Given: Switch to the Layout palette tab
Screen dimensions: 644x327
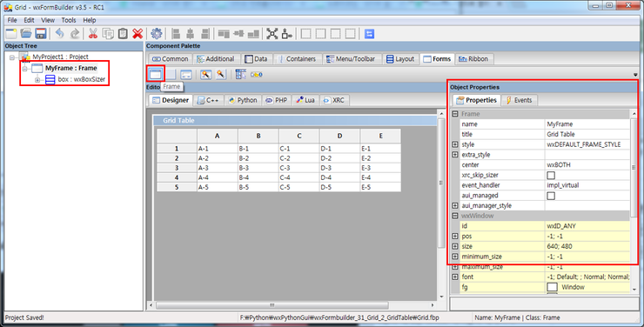Looking at the screenshot, I should [x=400, y=59].
